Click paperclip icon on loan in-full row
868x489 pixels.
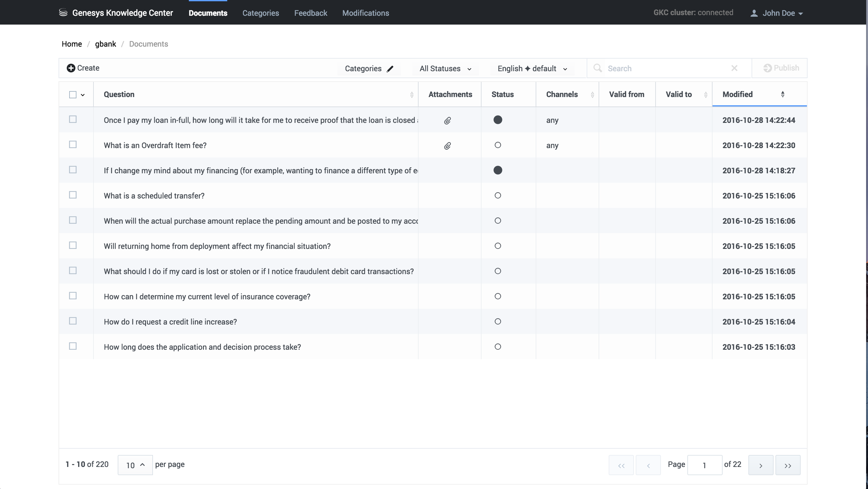tap(447, 120)
